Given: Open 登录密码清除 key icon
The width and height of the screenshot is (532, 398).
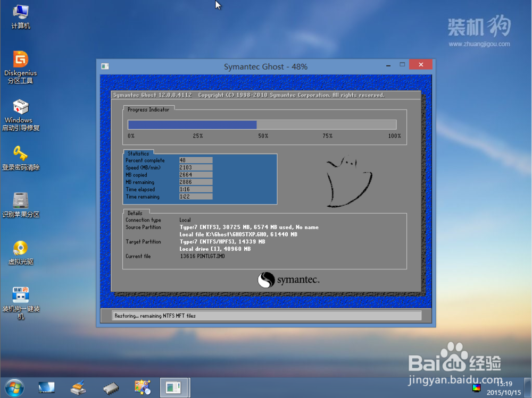Looking at the screenshot, I should coord(21,158).
